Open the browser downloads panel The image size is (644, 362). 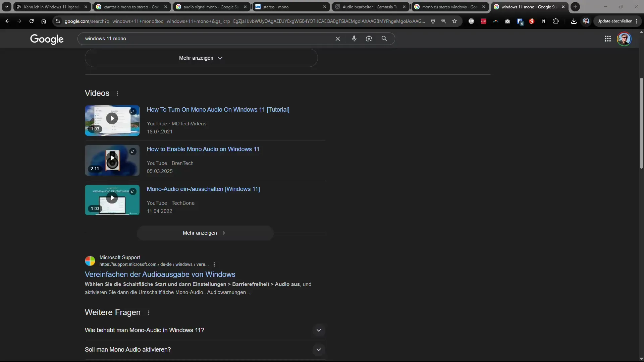coord(574,21)
